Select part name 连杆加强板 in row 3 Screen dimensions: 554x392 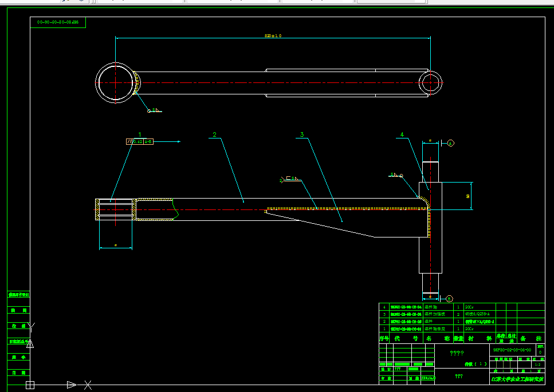(435, 314)
